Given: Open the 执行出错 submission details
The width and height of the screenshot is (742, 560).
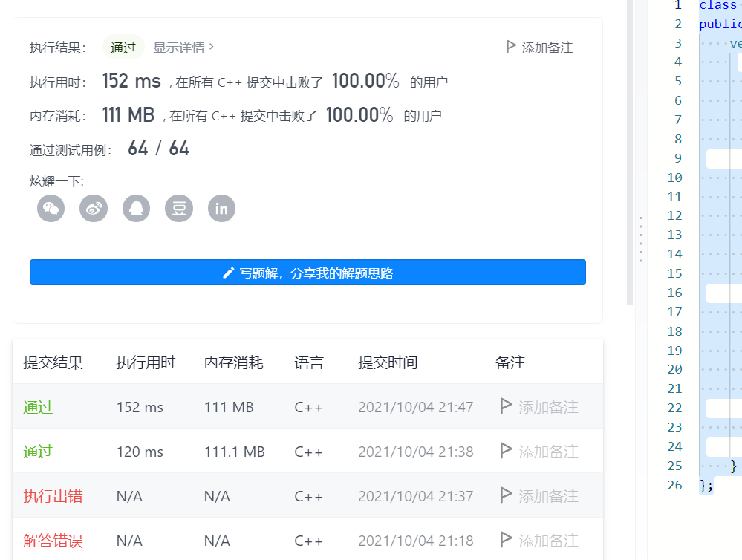Looking at the screenshot, I should (46, 496).
